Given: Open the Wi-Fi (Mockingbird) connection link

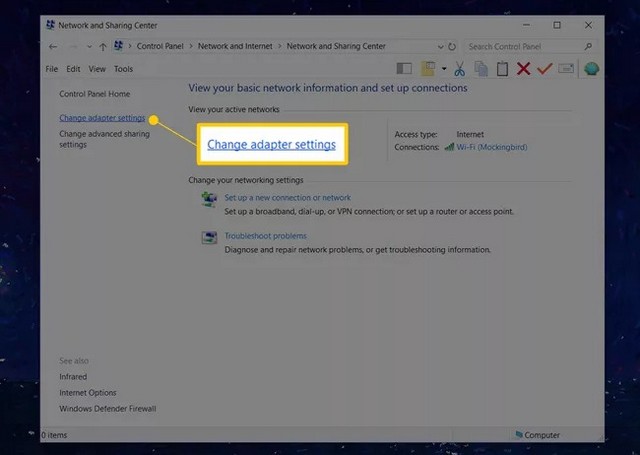Looking at the screenshot, I should [x=491, y=147].
